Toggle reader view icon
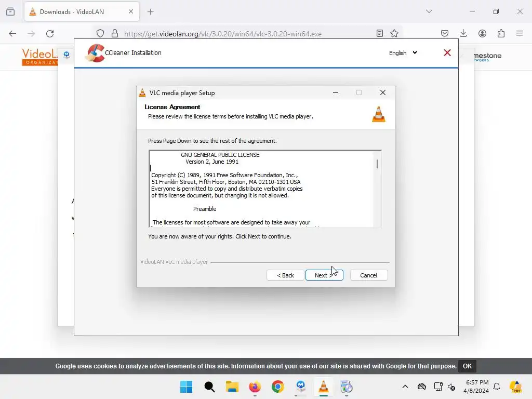Image resolution: width=532 pixels, height=399 pixels. coord(380,33)
